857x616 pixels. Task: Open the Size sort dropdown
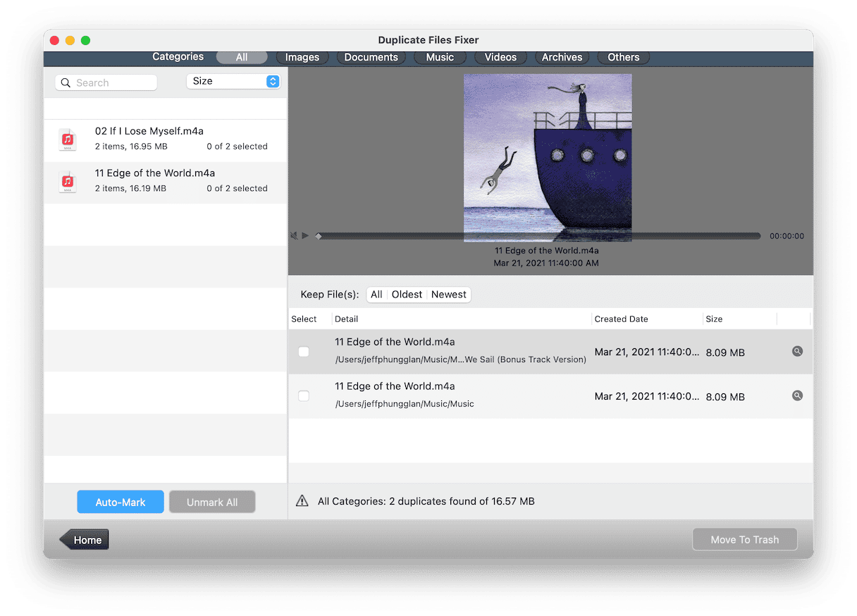pos(233,81)
